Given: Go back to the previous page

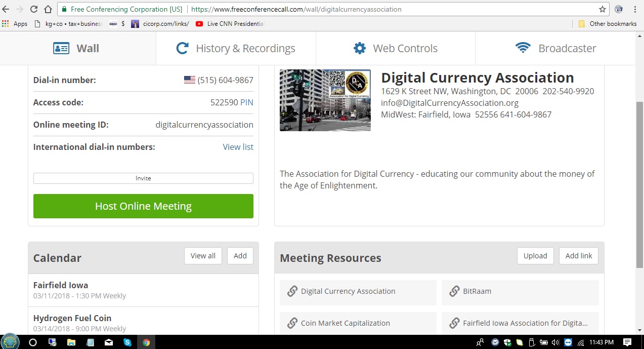Looking at the screenshot, I should [x=6, y=9].
